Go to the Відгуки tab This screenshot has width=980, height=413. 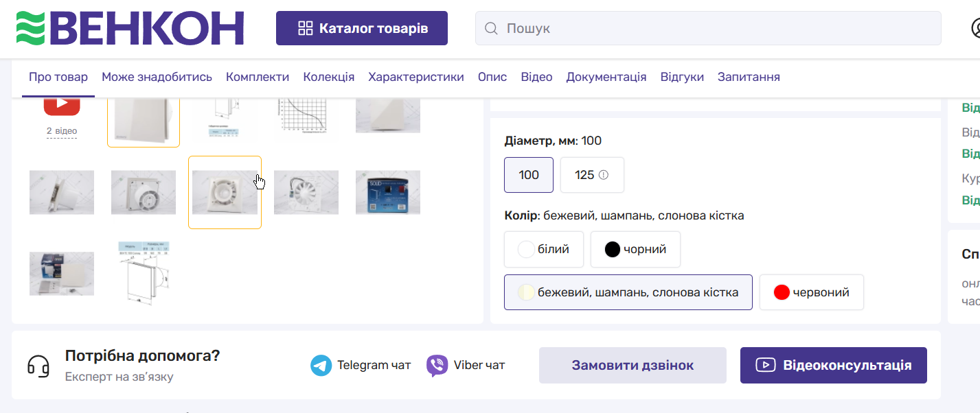click(x=682, y=77)
